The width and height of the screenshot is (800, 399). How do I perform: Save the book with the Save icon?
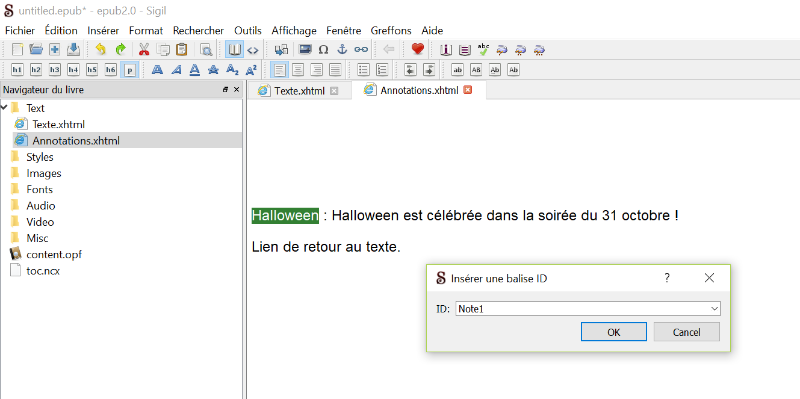click(73, 49)
